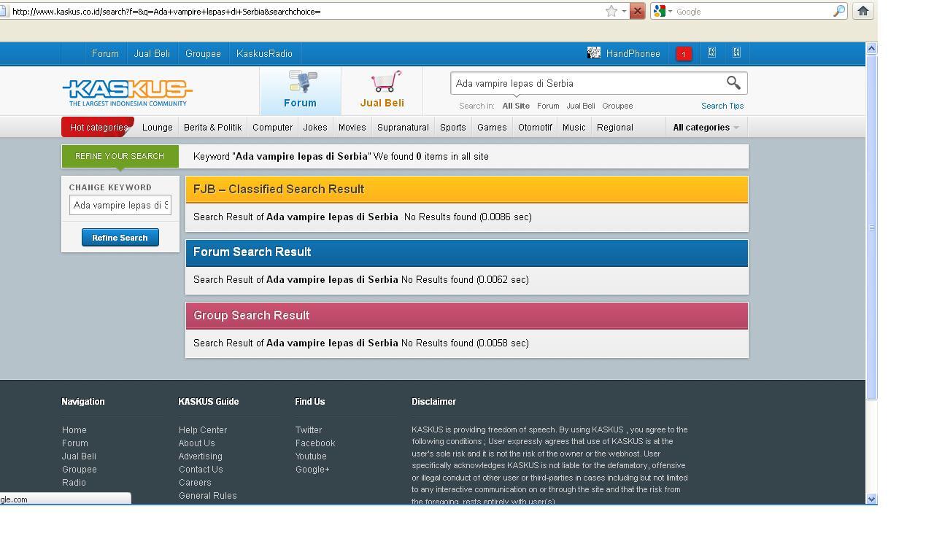934x560 pixels.
Task: Click the F059 glyph icon
Action: (x=736, y=52)
